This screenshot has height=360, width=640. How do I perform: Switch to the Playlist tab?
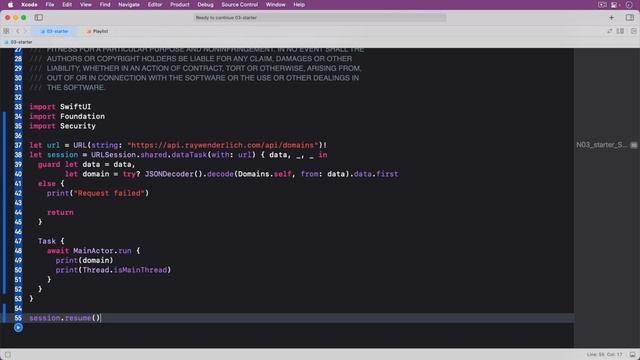[98, 31]
